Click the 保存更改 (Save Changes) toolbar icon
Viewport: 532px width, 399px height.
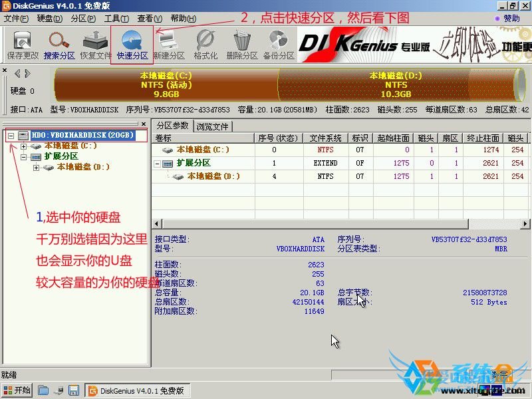click(x=23, y=45)
